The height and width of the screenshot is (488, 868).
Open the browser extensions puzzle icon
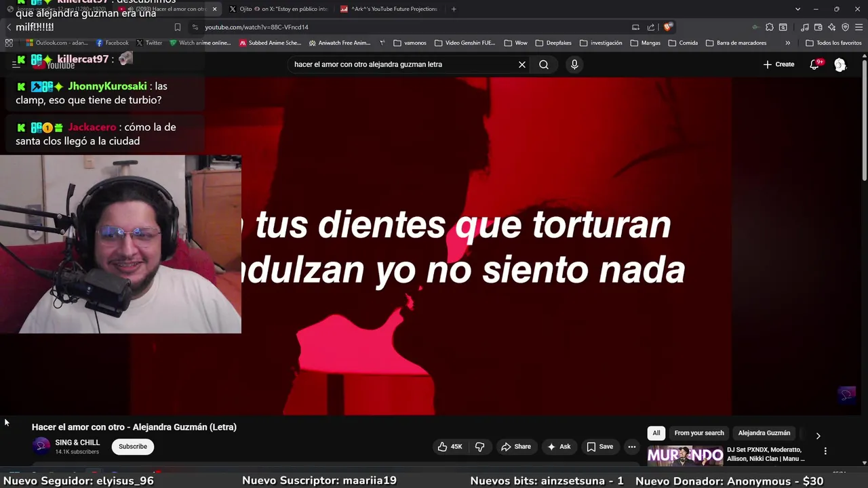click(769, 27)
